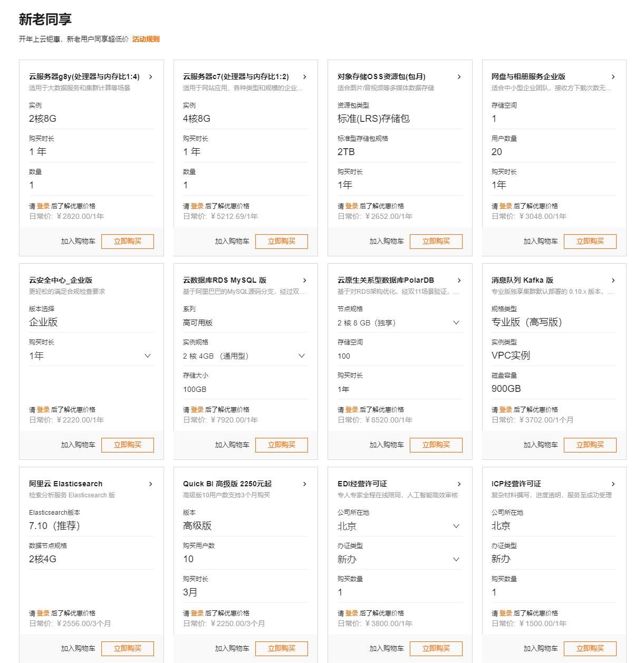Image resolution: width=644 pixels, height=663 pixels.
Task: Click 立即购买 for EDI经营许可证
Action: pos(436,649)
